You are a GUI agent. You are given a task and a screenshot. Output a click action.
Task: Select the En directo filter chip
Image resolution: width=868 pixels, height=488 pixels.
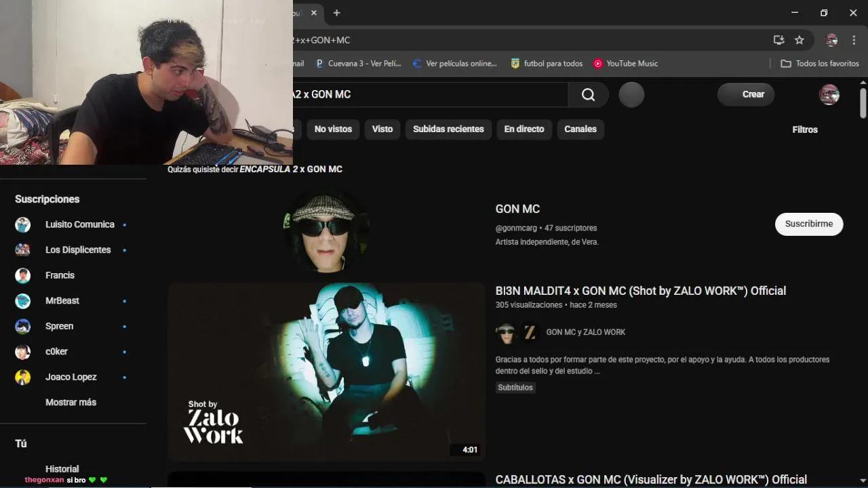point(524,129)
